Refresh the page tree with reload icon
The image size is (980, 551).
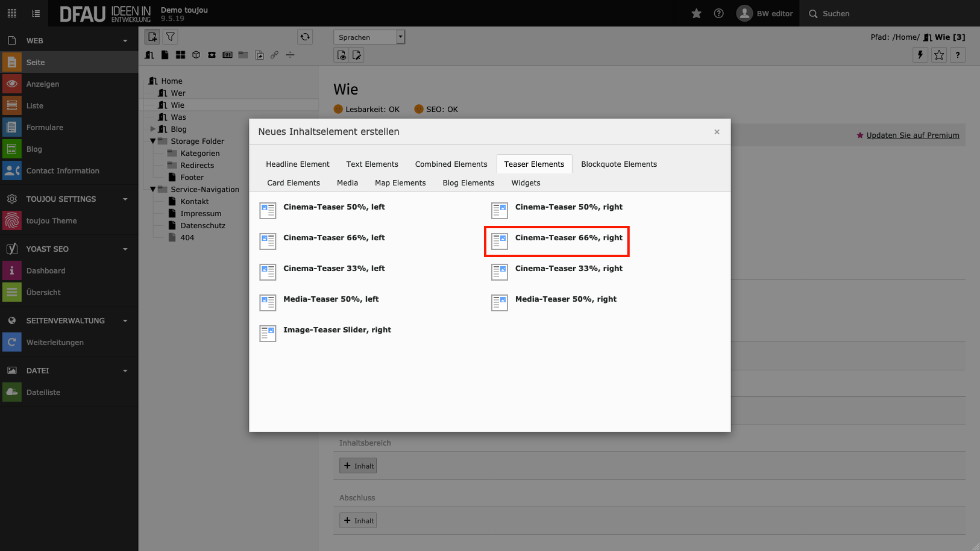[305, 37]
